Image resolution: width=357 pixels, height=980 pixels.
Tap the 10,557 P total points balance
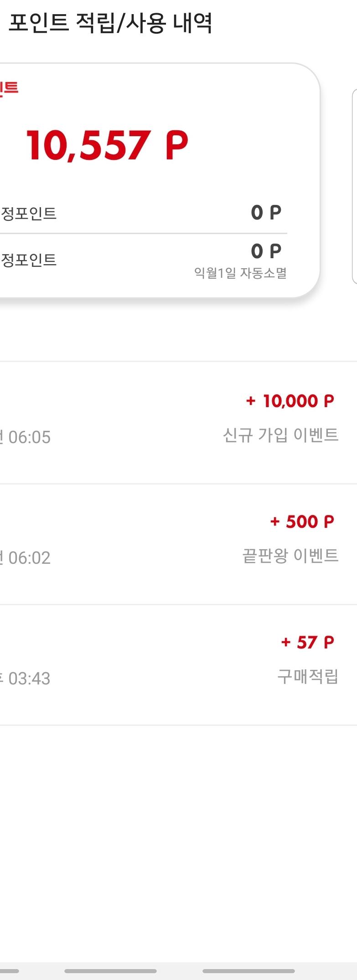coord(107,146)
